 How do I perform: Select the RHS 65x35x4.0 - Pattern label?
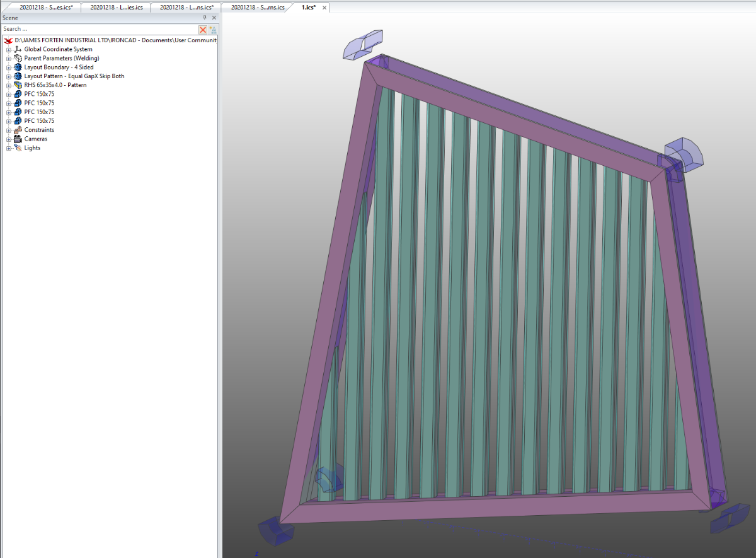point(55,85)
